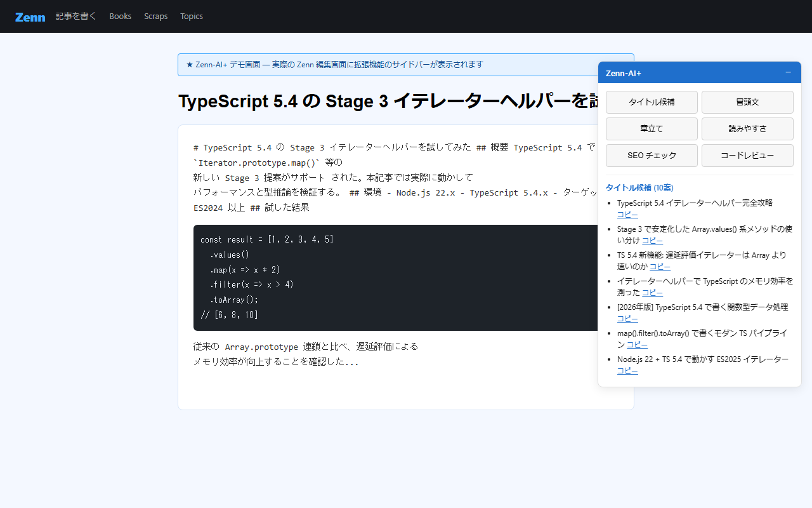
Task: Click the '.toArray();' code line
Action: tap(234, 300)
